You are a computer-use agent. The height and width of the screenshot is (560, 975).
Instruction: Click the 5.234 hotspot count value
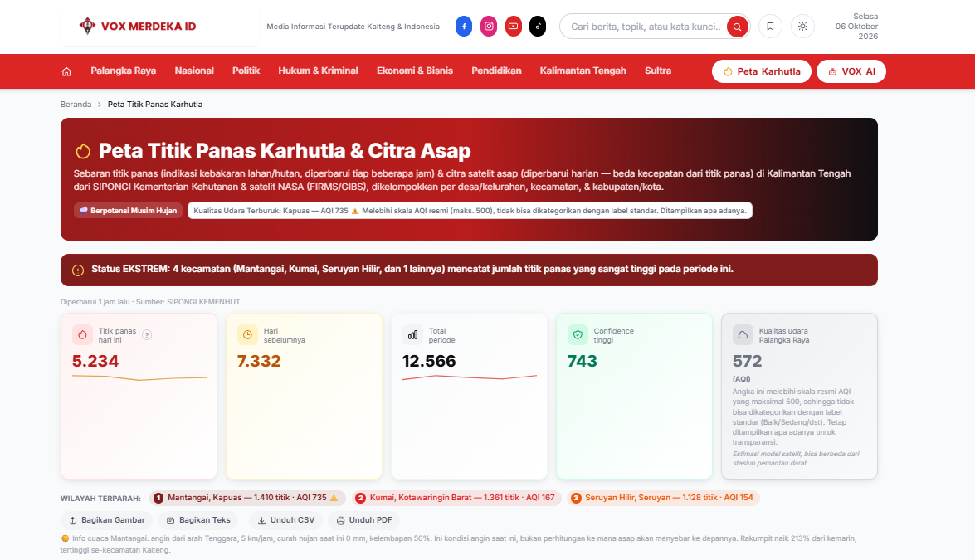coord(95,361)
